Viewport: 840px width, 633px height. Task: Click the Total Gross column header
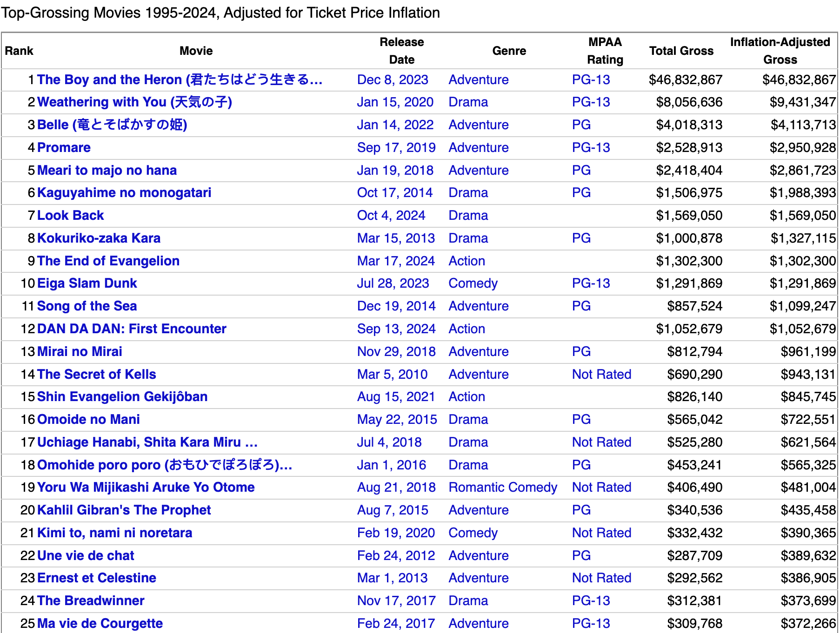coord(681,51)
